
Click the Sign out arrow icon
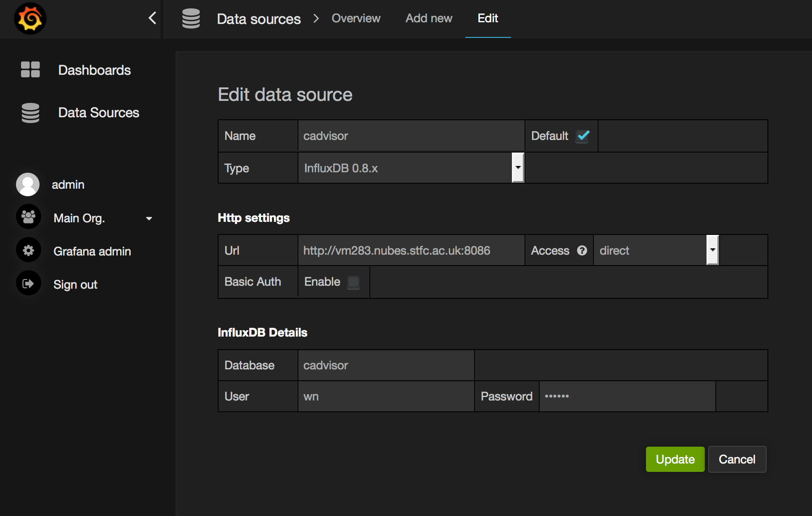click(x=28, y=284)
